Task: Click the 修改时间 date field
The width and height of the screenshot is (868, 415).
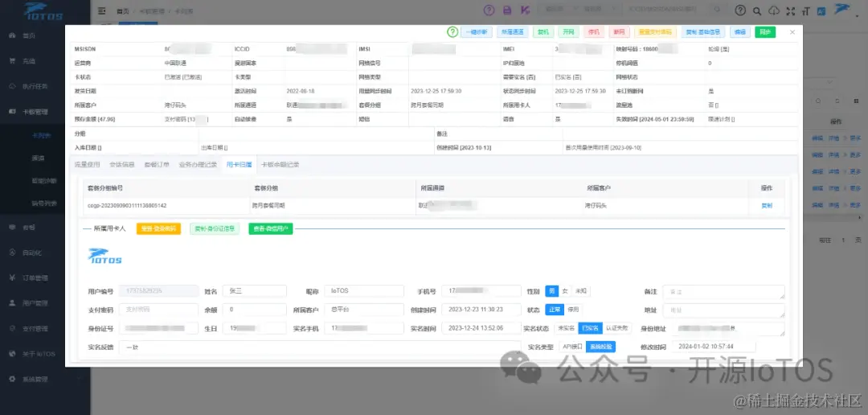Action: point(714,347)
